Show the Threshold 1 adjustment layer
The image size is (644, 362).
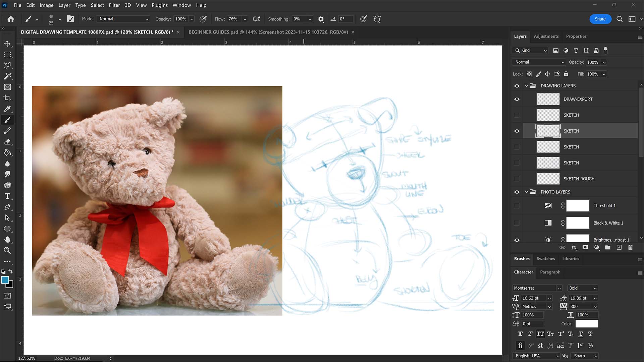[517, 206]
